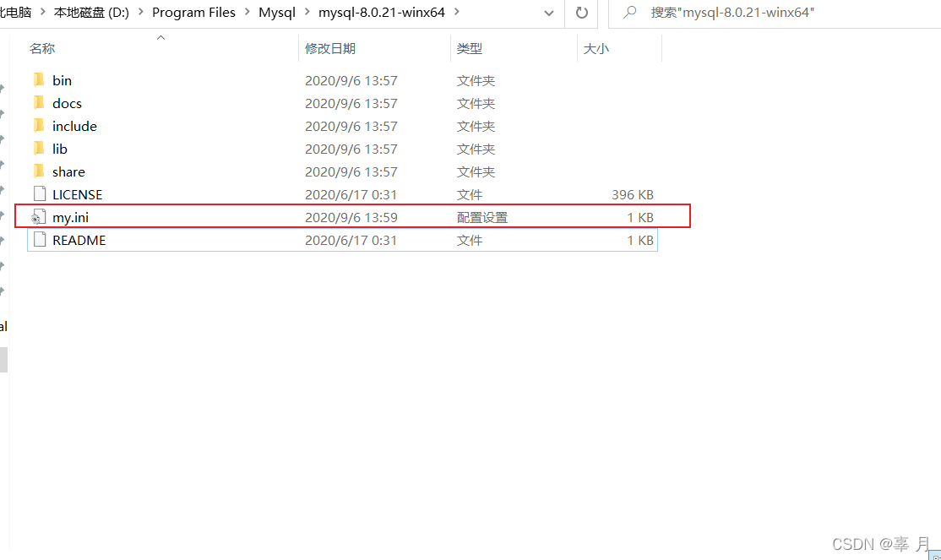
Task: Click the my.ini 1 KB size cell
Action: pyautogui.click(x=640, y=217)
